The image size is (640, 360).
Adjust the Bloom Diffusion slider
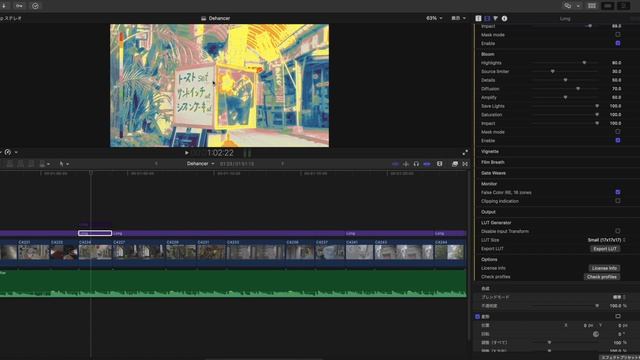click(578, 89)
